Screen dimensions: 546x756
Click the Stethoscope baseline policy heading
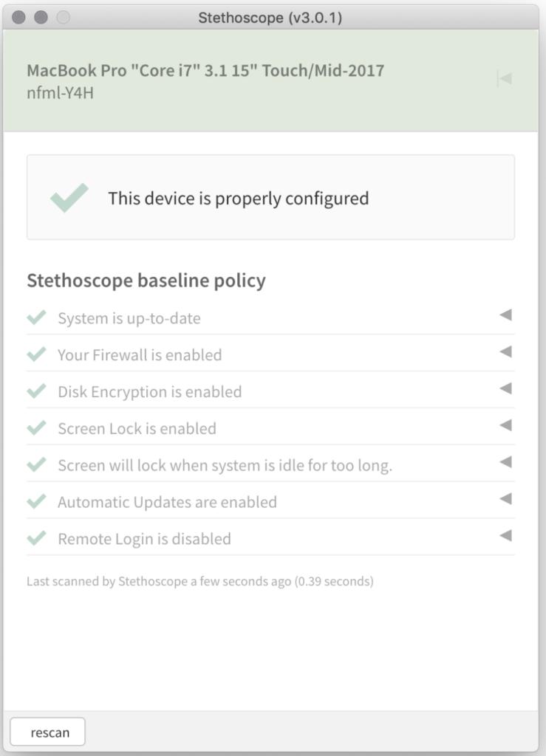tap(146, 281)
